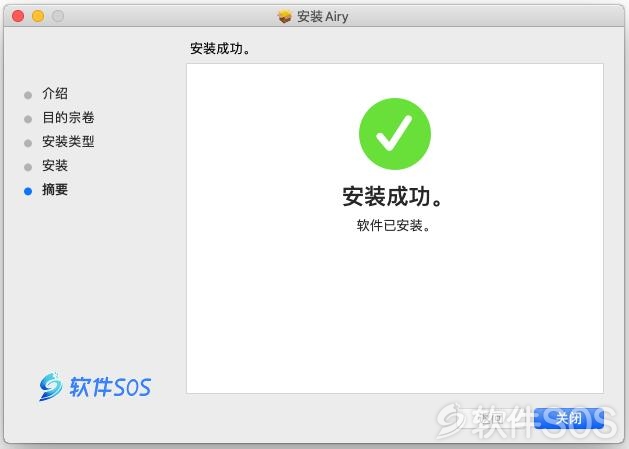This screenshot has height=449, width=629.
Task: Click the blue bullet beside 摘要
Action: 28,191
